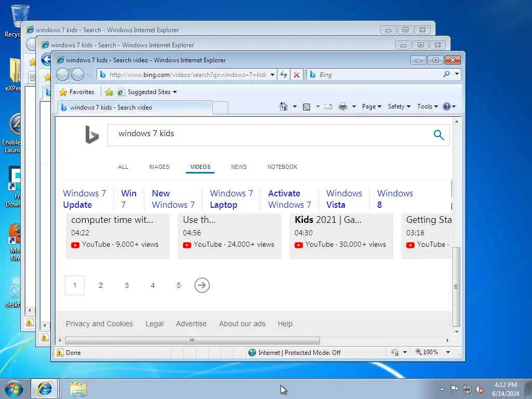
Task: Click the taskbar clock showing 4:12 PM
Action: coord(506,389)
